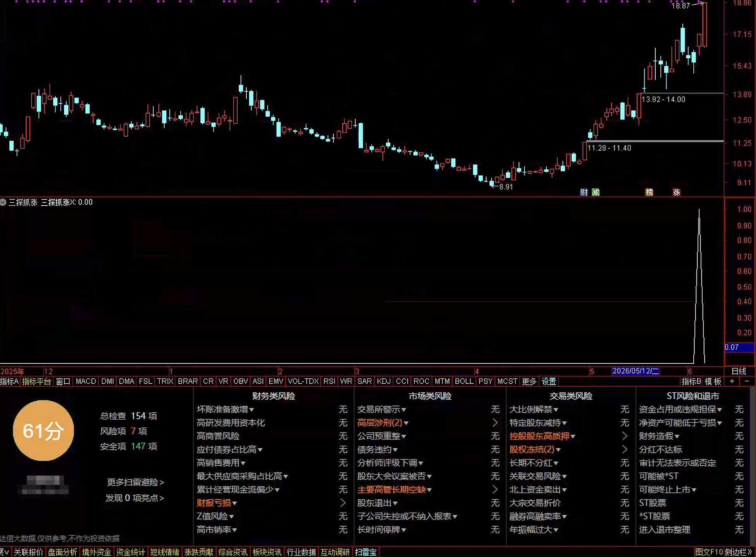Screen dimensions: 756x557
Task: Click 更多 in indicator bar
Action: tap(529, 381)
